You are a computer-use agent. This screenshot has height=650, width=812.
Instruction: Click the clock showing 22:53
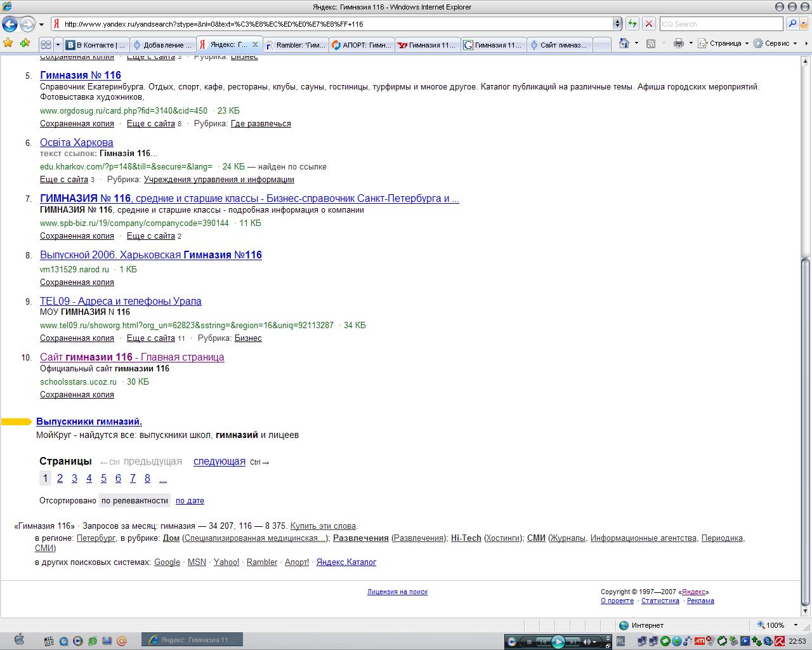tap(797, 641)
